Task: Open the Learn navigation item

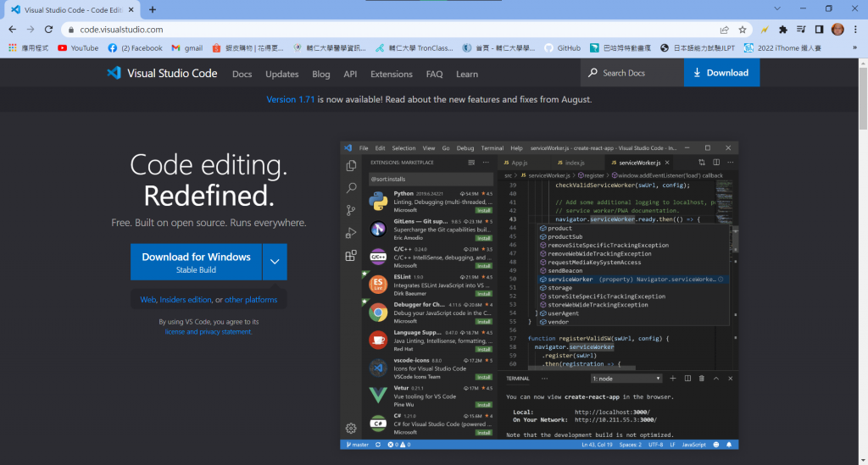Action: pos(467,74)
